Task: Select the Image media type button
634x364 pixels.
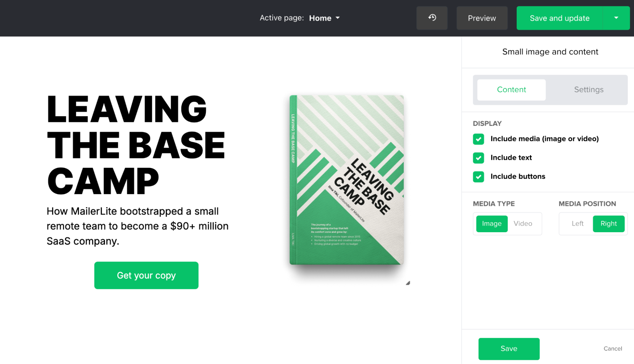Action: tap(491, 224)
